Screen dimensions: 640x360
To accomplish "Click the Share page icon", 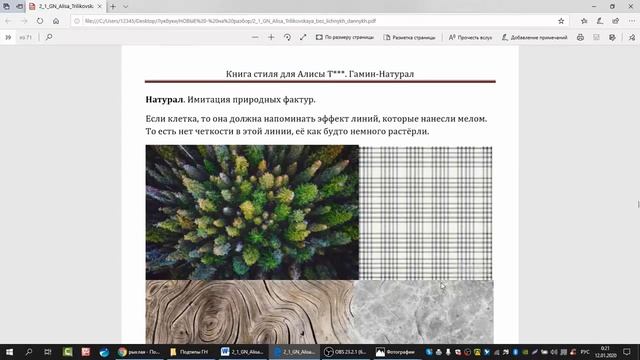I will click(615, 21).
